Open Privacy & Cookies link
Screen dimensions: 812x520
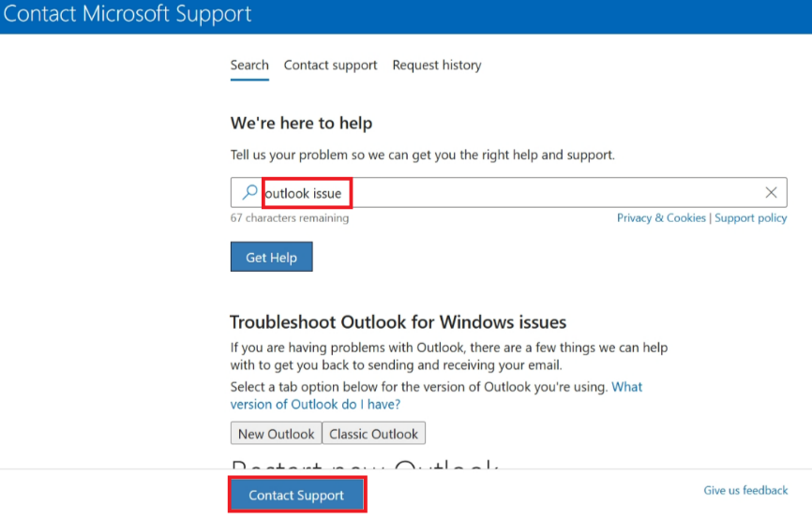pyautogui.click(x=661, y=217)
